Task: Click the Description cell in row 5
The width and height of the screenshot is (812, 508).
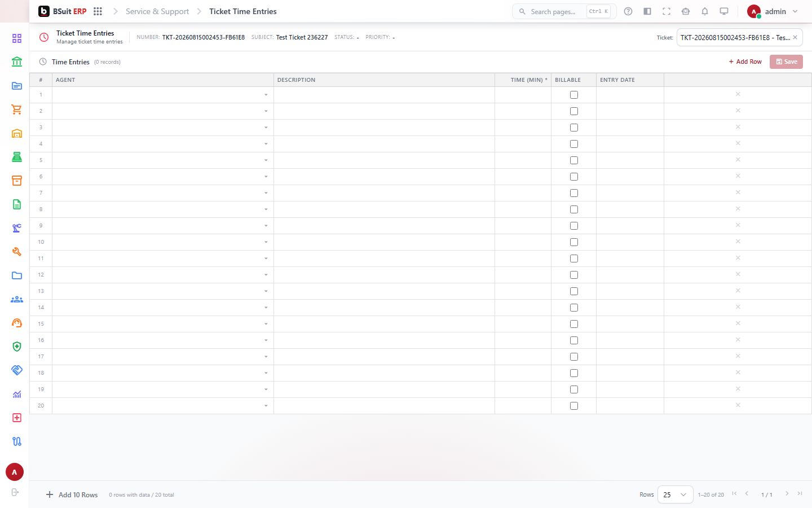Action: (384, 160)
